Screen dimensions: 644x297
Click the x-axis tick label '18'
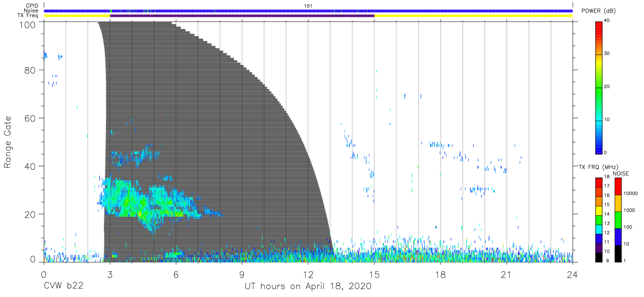tap(441, 275)
